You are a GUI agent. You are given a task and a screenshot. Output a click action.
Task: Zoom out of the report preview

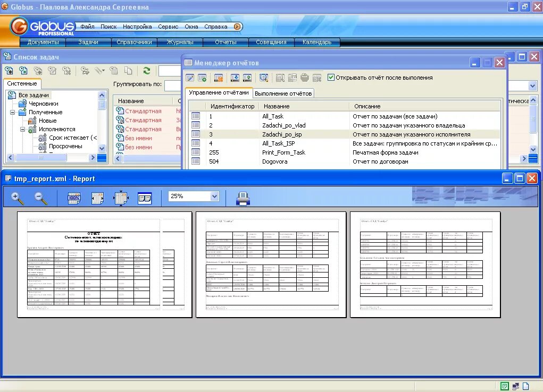pyautogui.click(x=41, y=198)
